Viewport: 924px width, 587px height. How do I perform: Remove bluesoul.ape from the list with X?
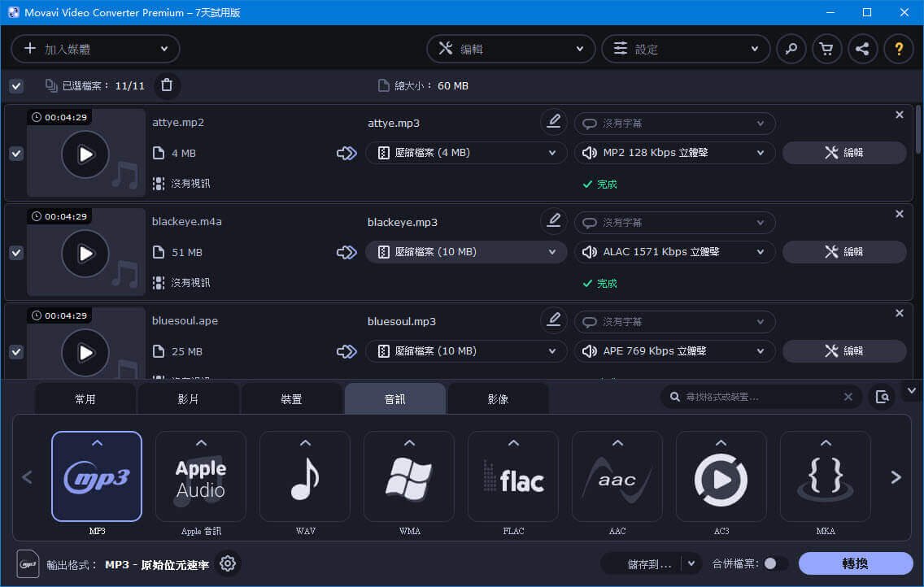(900, 313)
